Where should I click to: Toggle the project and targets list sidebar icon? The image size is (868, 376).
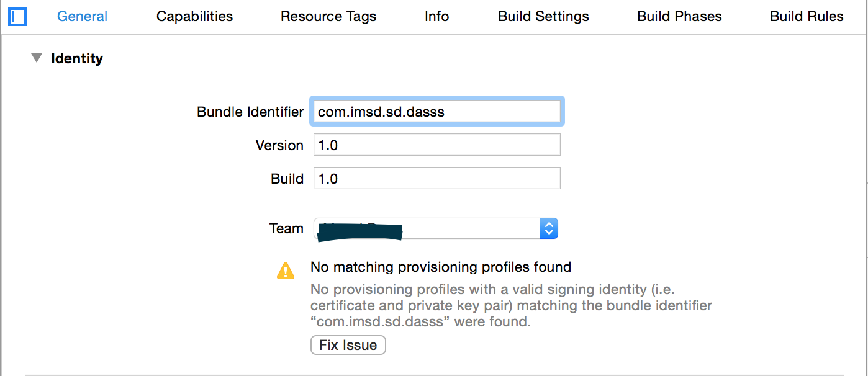coord(18,17)
